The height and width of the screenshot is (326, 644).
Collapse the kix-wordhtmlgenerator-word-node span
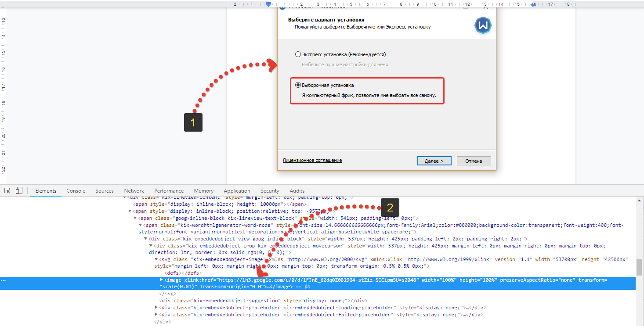click(141, 225)
